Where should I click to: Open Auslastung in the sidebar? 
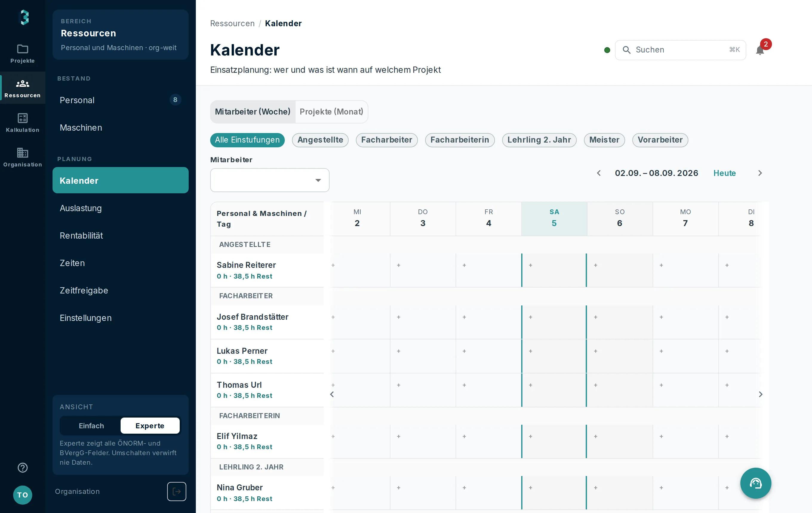click(120, 208)
